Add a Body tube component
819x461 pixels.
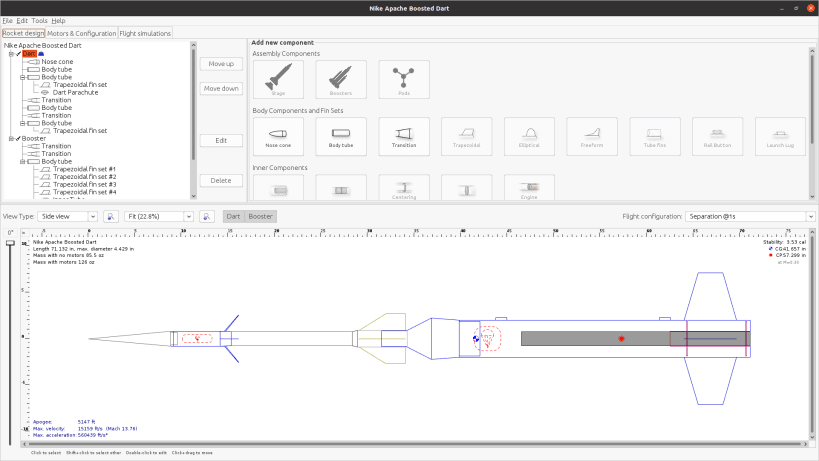click(341, 136)
